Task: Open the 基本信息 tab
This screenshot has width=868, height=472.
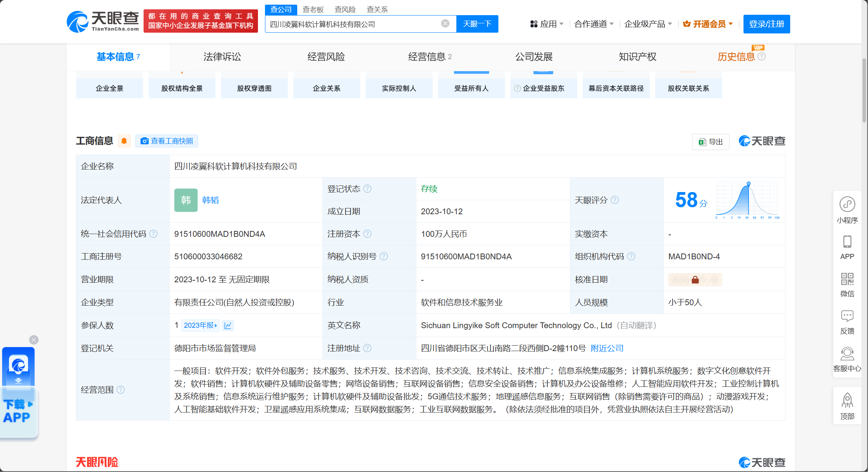Action: point(118,57)
